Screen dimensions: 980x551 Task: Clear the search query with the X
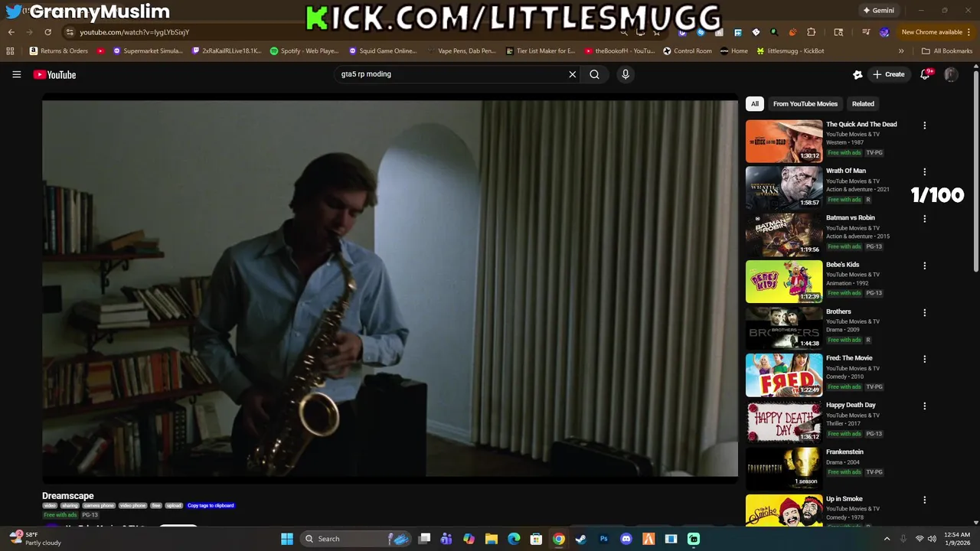(x=572, y=74)
